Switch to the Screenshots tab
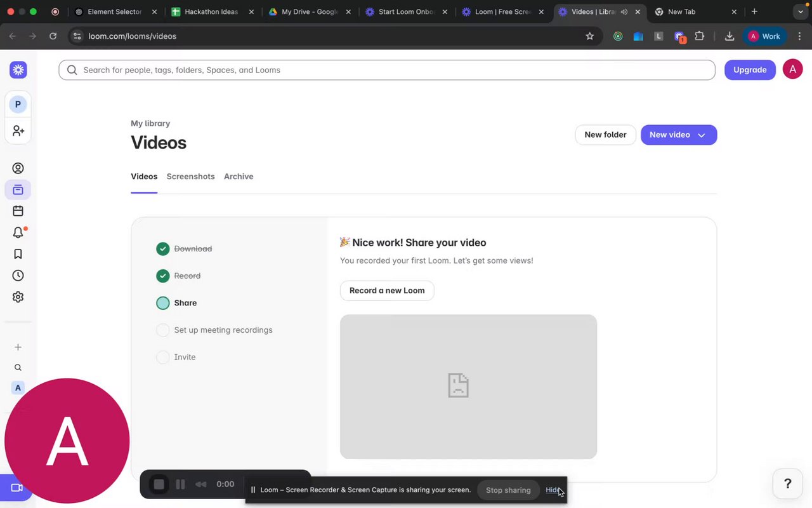 tap(190, 177)
